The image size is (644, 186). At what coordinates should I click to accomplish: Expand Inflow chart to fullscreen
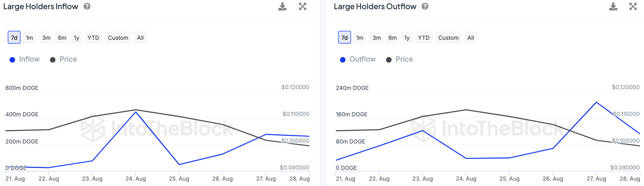[302, 7]
